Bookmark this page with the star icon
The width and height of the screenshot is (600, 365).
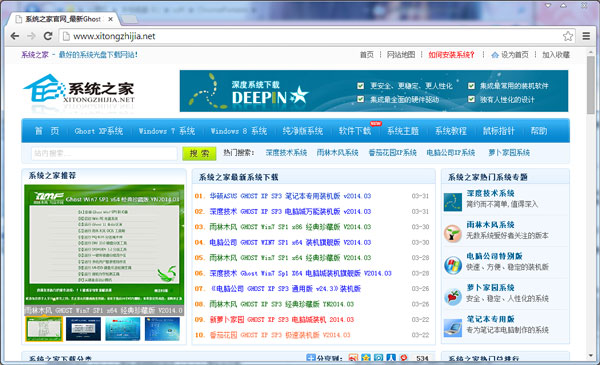[568, 36]
